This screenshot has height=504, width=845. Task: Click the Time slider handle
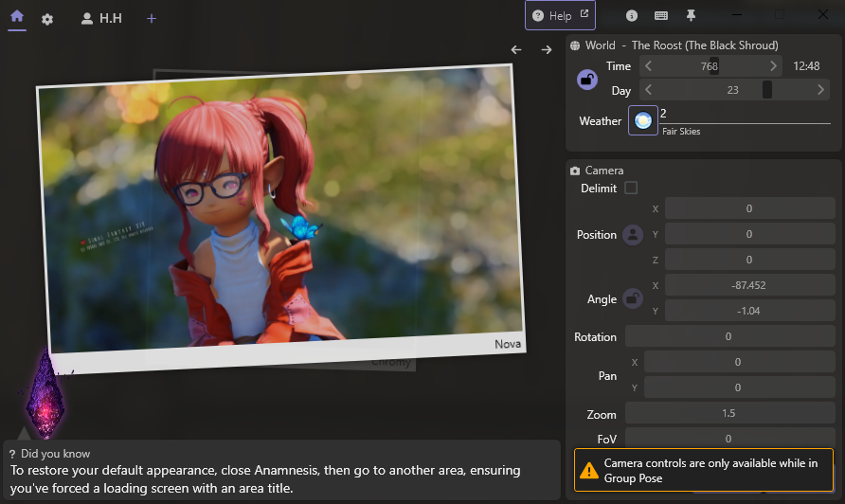coord(714,65)
